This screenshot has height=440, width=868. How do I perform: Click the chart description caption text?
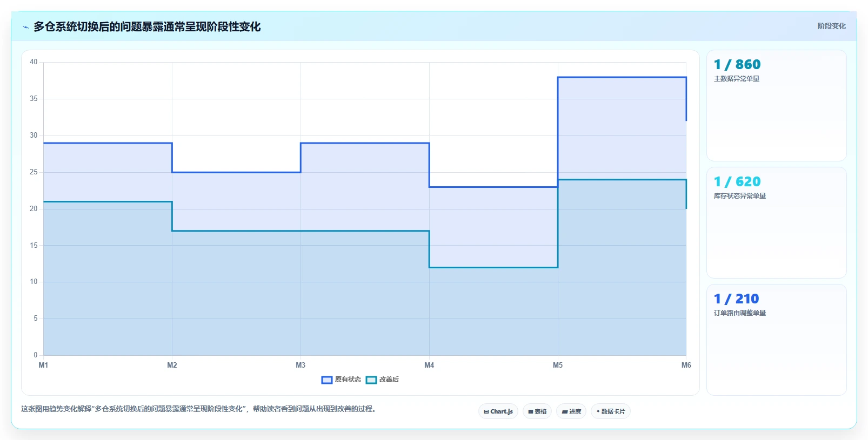[198, 409]
